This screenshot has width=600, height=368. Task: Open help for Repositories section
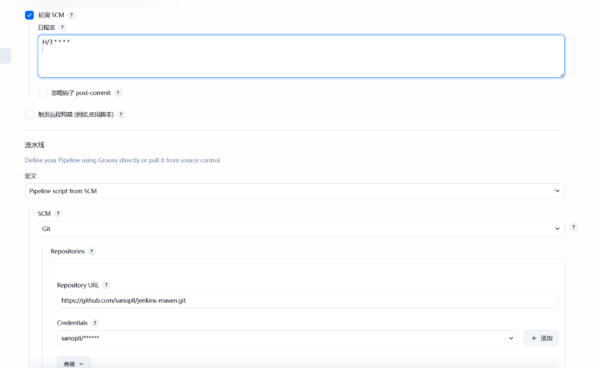click(92, 251)
